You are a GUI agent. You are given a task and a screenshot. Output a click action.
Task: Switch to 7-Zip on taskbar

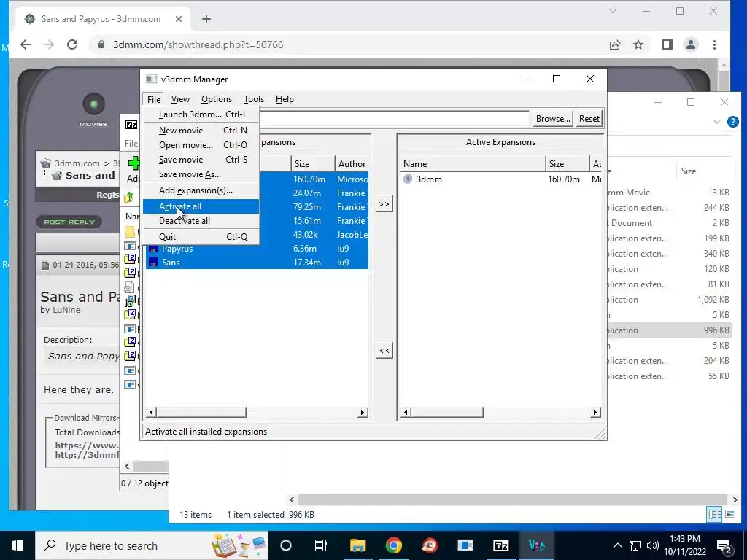[500, 545]
